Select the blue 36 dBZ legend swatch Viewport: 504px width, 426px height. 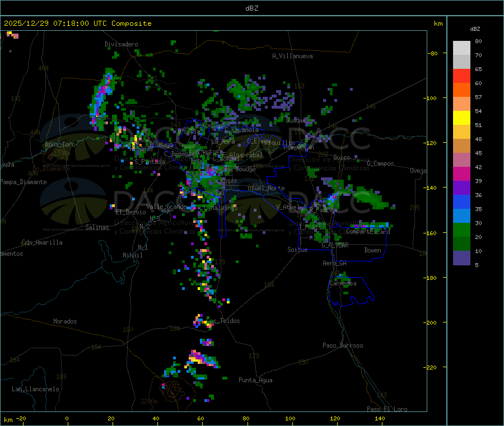pyautogui.click(x=461, y=202)
